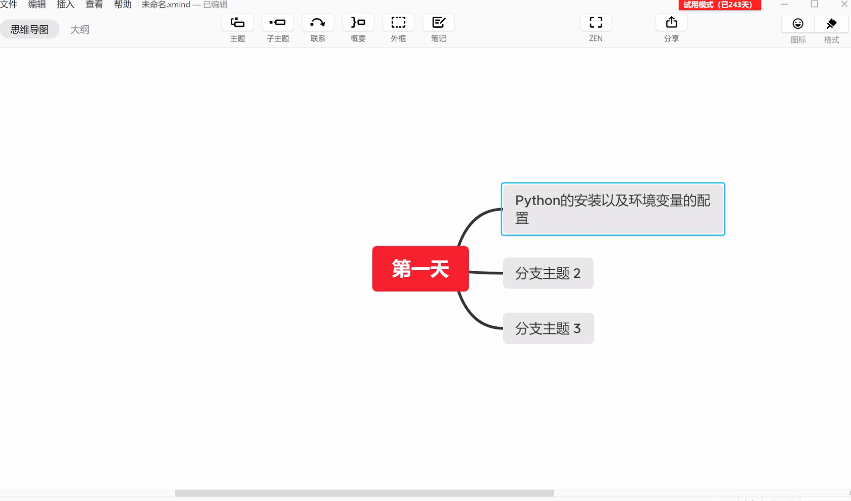Select the 联系 (Relationship) tool
The image size is (851, 501).
(x=318, y=22)
